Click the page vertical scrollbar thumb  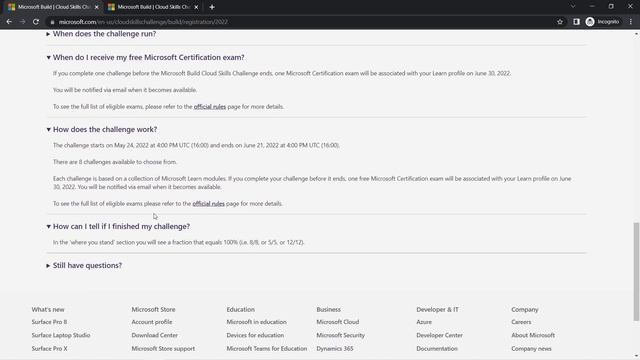pyautogui.click(x=636, y=272)
